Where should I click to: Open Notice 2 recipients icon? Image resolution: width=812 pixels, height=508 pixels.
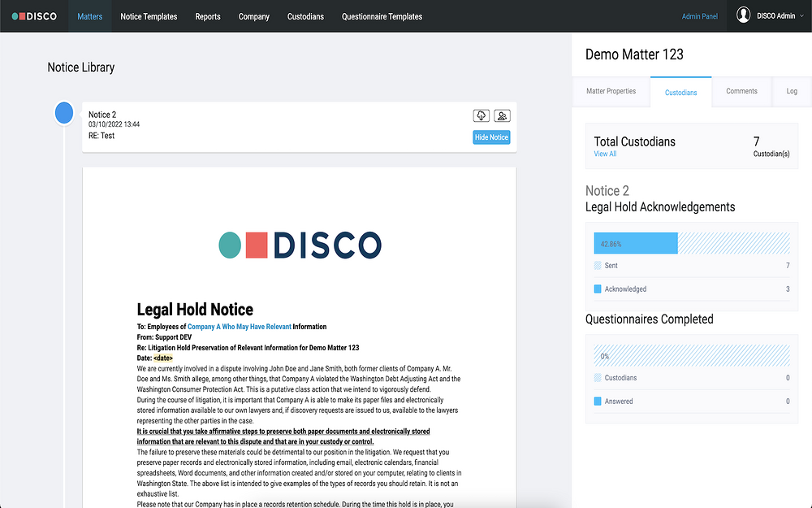(502, 115)
